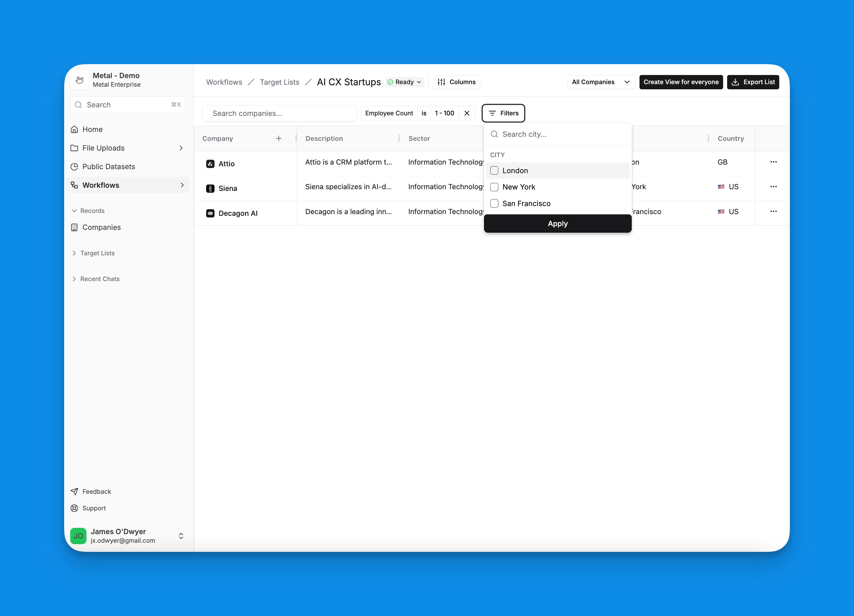Click the Companies records icon
The width and height of the screenshot is (854, 616).
click(x=76, y=227)
